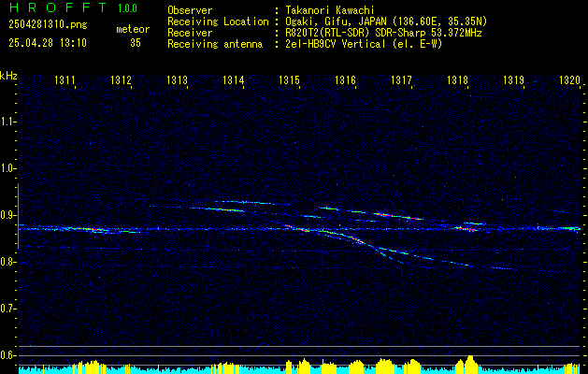Viewport: 588px width, 374px height.
Task: Click the meteor count value 35
Action: [136, 43]
